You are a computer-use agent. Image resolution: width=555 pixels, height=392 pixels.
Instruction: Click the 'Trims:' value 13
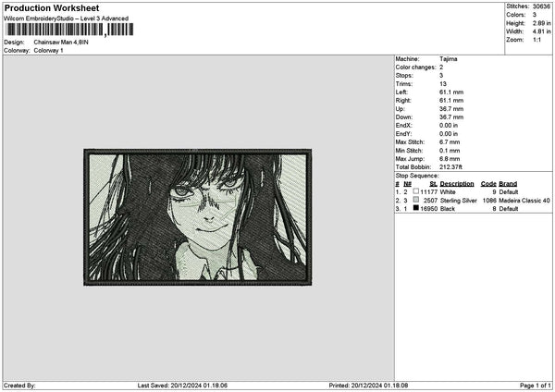point(443,84)
